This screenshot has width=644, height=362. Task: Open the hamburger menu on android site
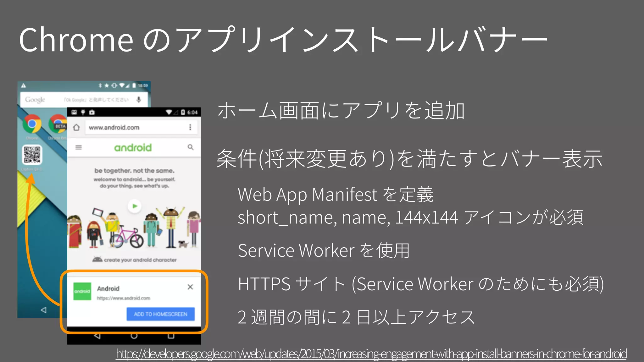(x=79, y=147)
